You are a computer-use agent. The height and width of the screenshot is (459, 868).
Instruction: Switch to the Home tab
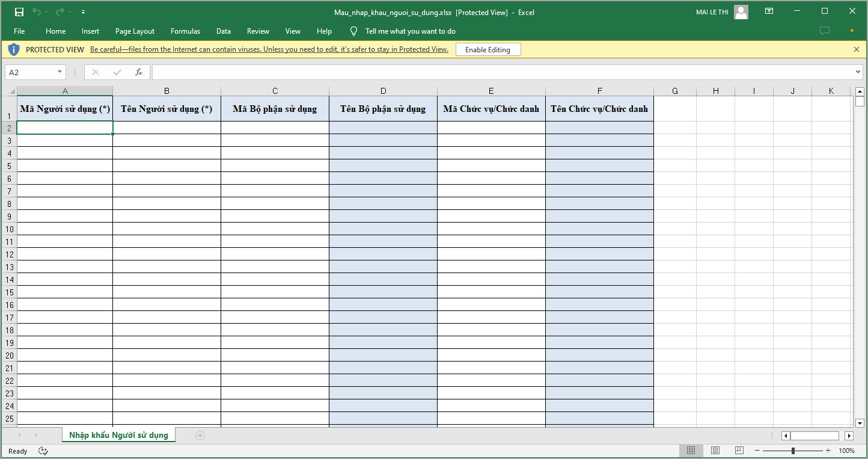click(56, 31)
